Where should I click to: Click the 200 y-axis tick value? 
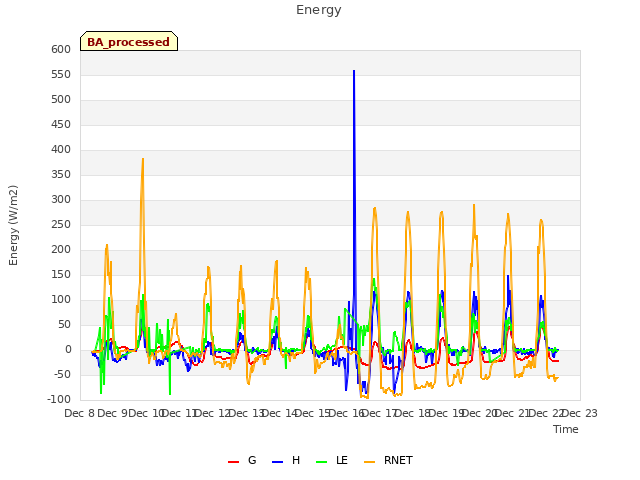pyautogui.click(x=61, y=250)
